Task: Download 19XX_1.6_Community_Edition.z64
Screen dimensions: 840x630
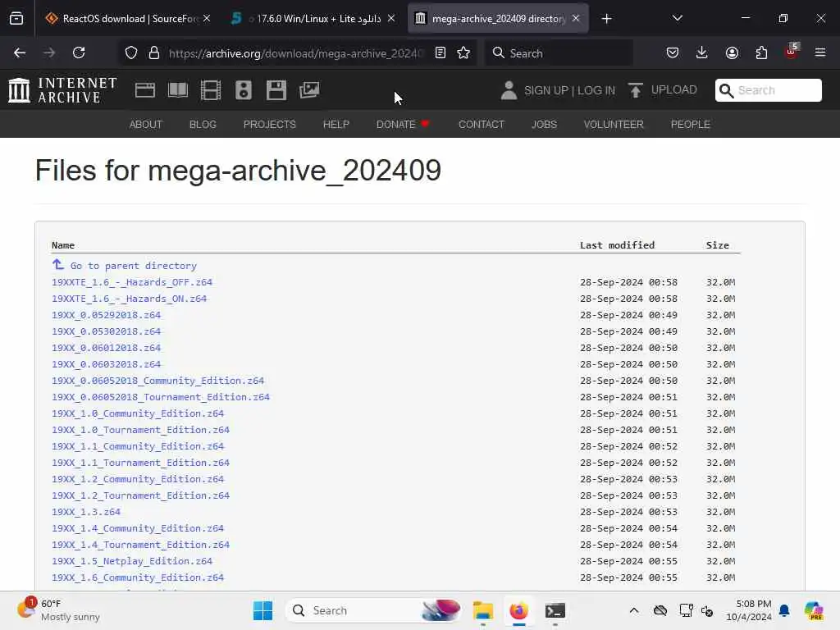Action: (138, 577)
